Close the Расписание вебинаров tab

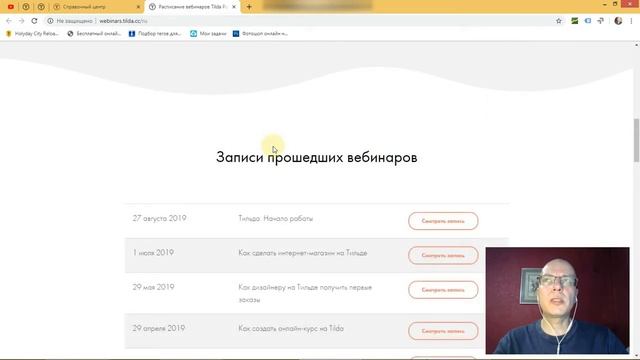234,7
